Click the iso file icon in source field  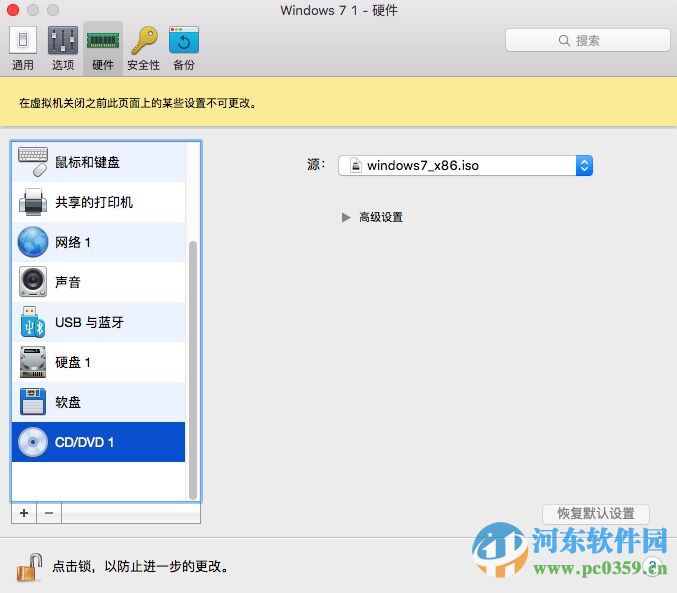click(x=356, y=165)
